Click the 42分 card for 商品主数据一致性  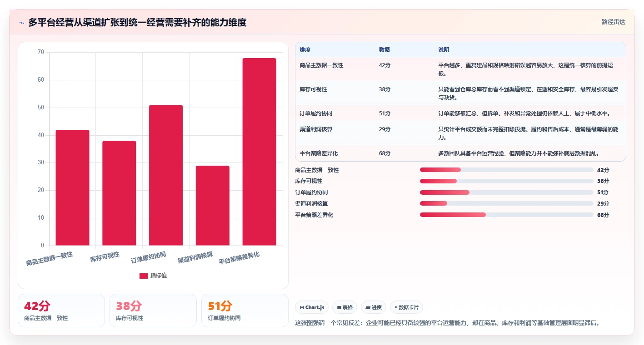click(61, 310)
